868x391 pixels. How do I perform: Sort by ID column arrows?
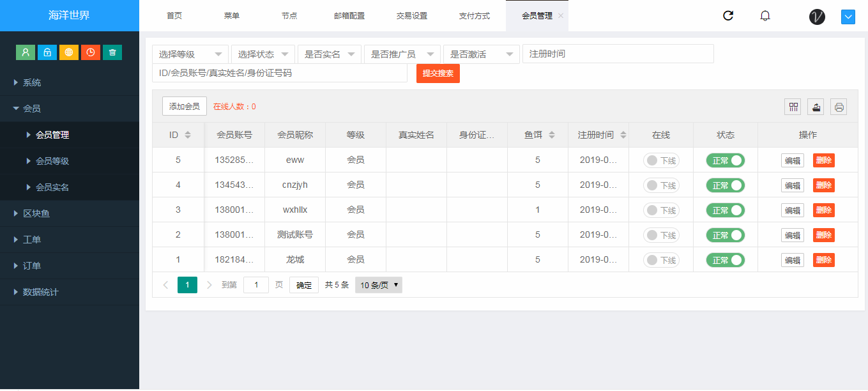[x=188, y=135]
